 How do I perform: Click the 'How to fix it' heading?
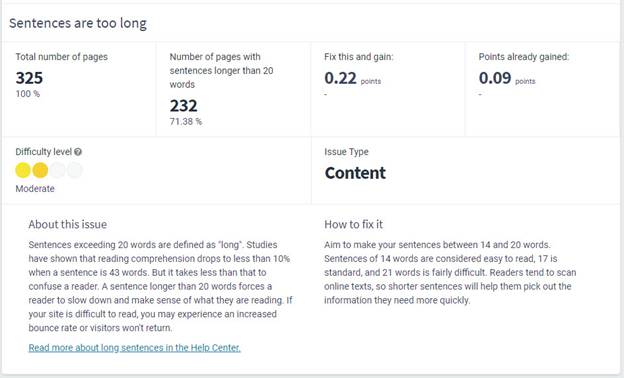(353, 224)
